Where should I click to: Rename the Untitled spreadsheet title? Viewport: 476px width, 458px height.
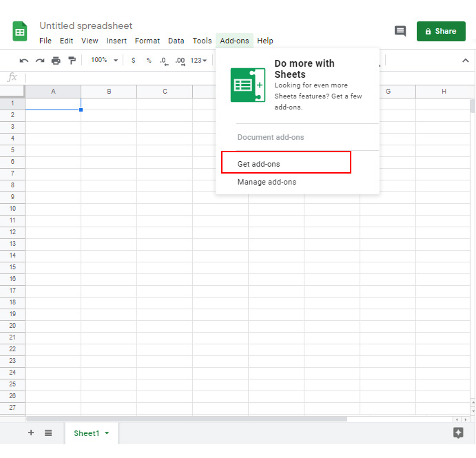(x=86, y=25)
